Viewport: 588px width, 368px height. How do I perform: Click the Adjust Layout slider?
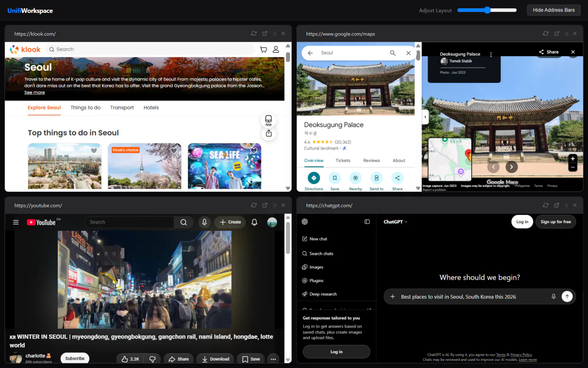click(487, 10)
